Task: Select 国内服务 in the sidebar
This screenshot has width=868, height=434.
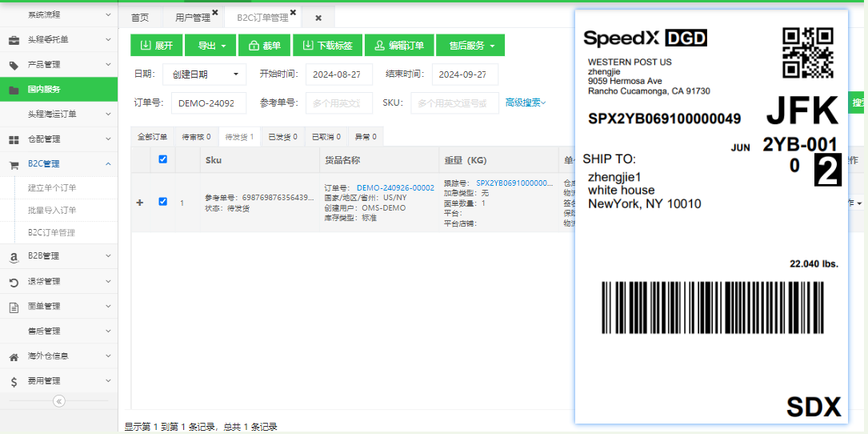Action: pyautogui.click(x=58, y=89)
